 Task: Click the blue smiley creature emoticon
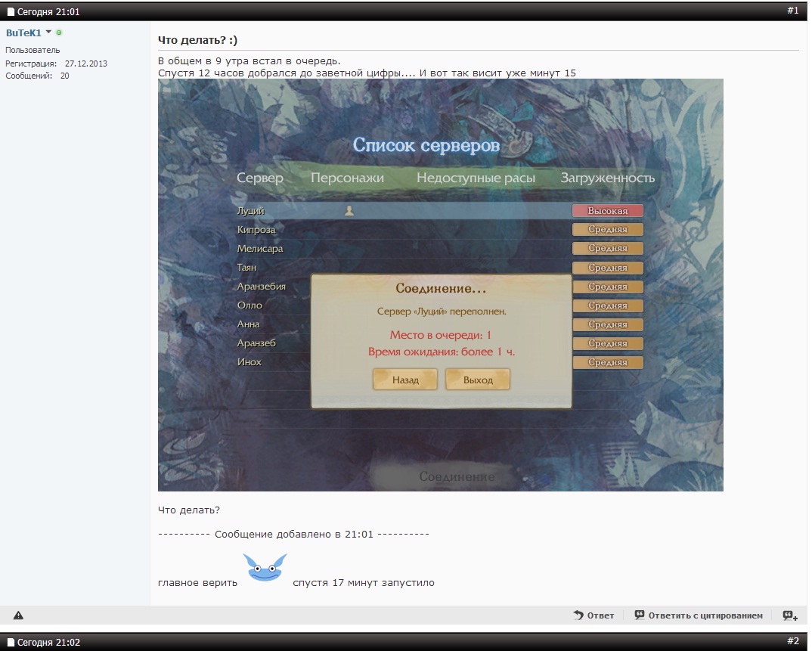point(265,567)
